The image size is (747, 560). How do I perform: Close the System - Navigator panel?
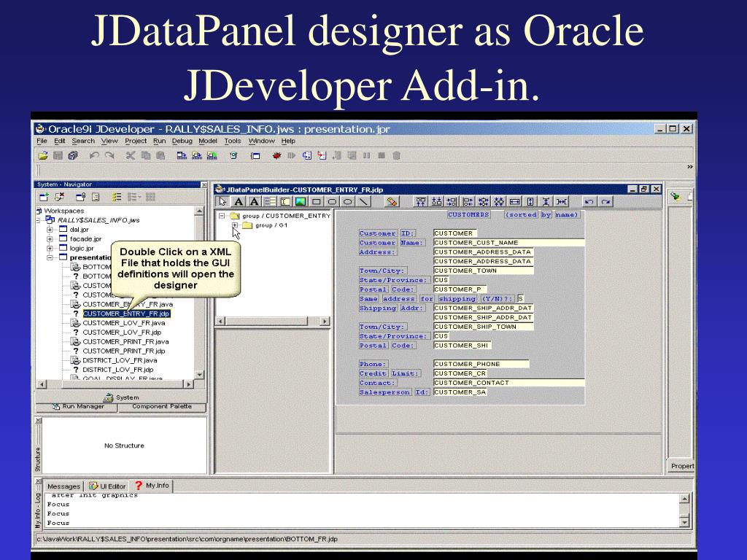coord(204,184)
